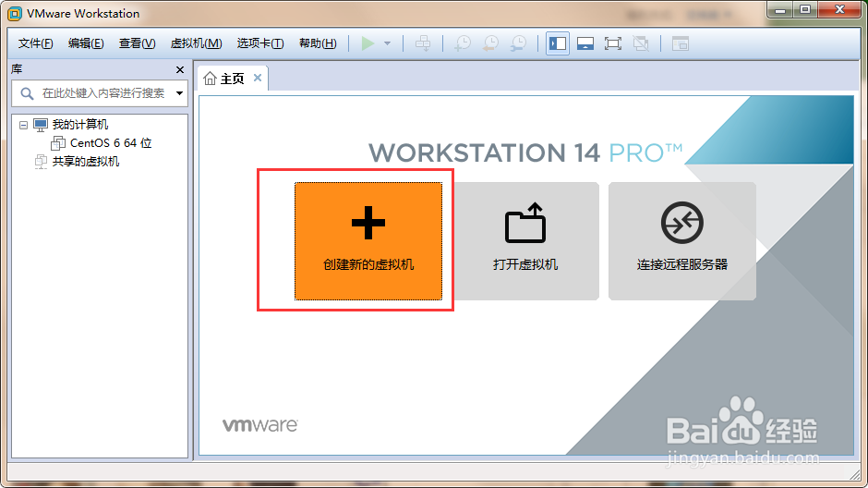This screenshot has height=488, width=868.
Task: Toggle the thumbnail bar view icon
Action: tap(585, 43)
